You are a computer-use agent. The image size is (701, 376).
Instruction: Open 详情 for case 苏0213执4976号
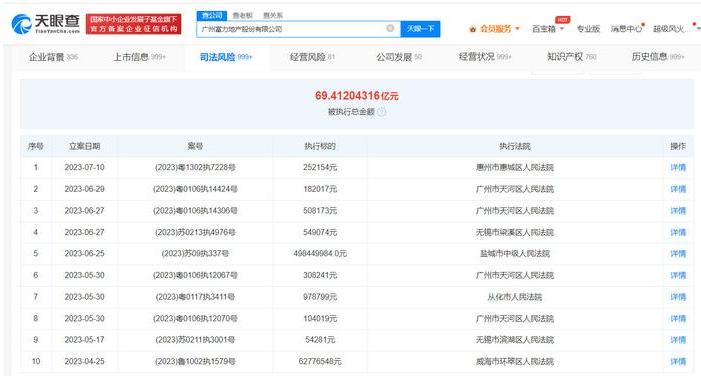click(x=678, y=232)
